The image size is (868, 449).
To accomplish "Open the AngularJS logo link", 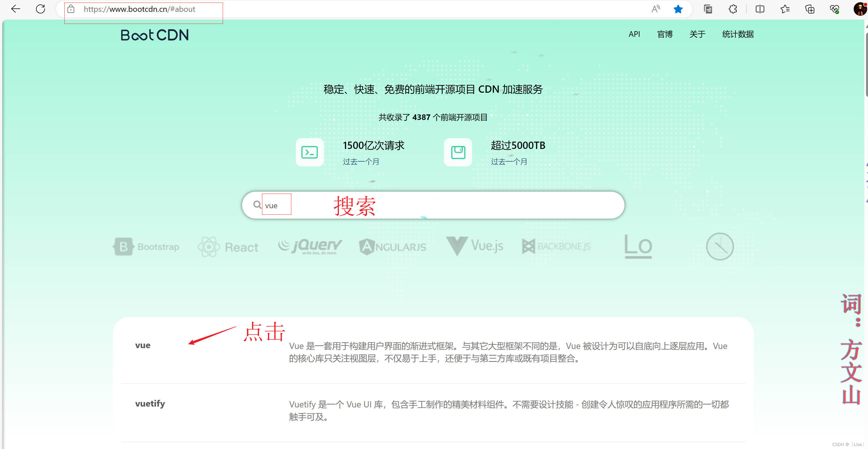I will click(393, 247).
